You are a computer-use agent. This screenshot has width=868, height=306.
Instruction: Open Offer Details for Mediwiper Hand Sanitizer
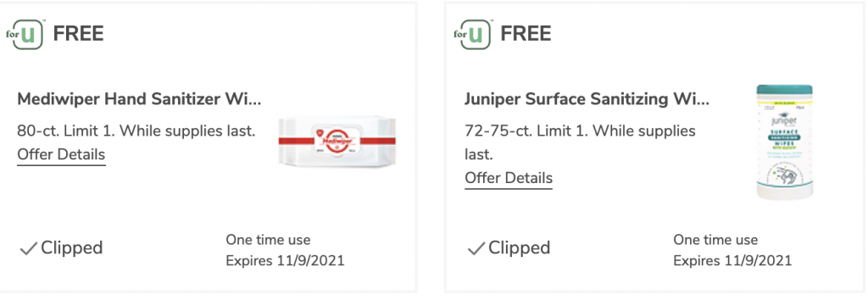61,154
